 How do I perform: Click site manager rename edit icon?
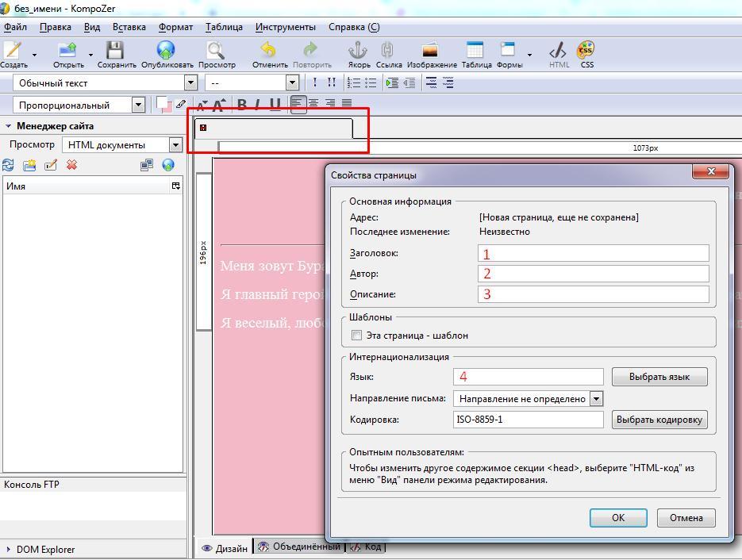pos(51,165)
